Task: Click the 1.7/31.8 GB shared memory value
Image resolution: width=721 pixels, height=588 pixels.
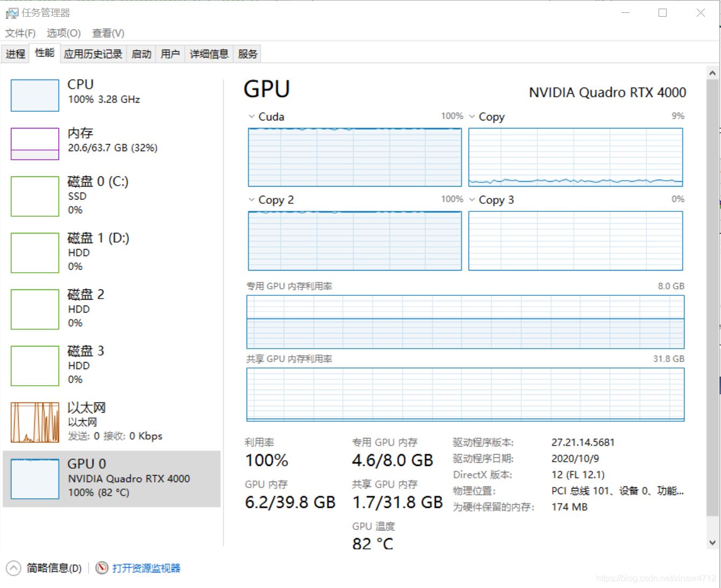Action: pyautogui.click(x=398, y=502)
